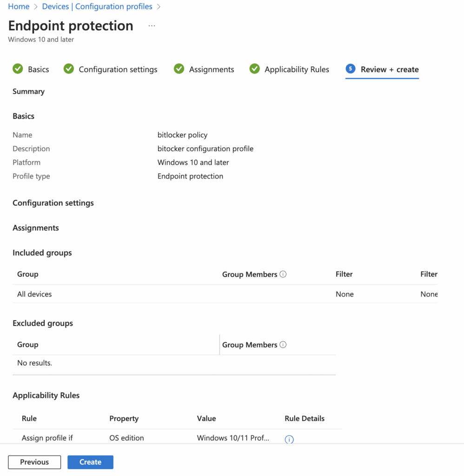The height and width of the screenshot is (476, 464).
Task: Click the checkmark icon beside Configuration settings
Action: pyautogui.click(x=68, y=69)
